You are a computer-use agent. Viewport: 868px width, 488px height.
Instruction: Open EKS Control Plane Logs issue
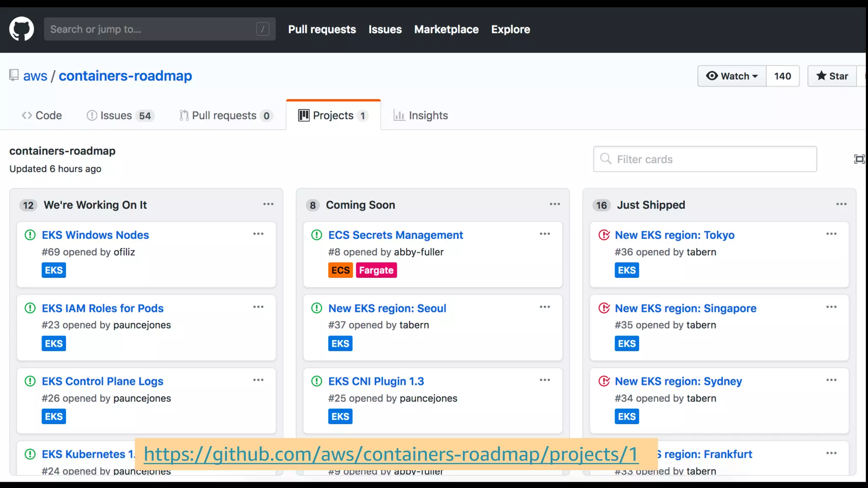[x=103, y=381]
